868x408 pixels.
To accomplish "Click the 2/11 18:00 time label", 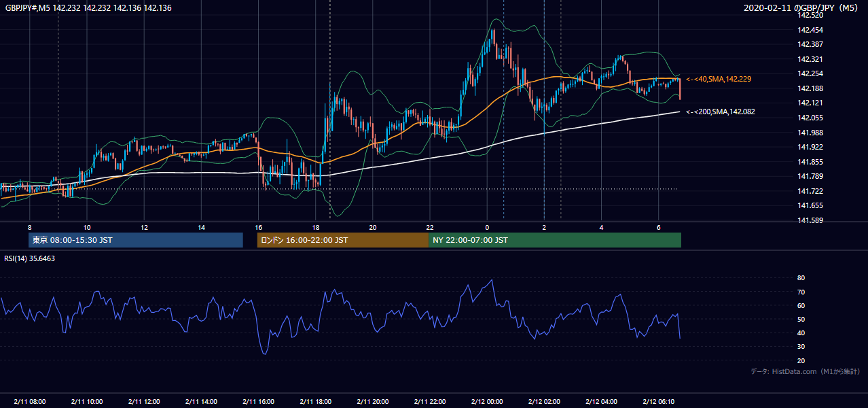I will [315, 401].
